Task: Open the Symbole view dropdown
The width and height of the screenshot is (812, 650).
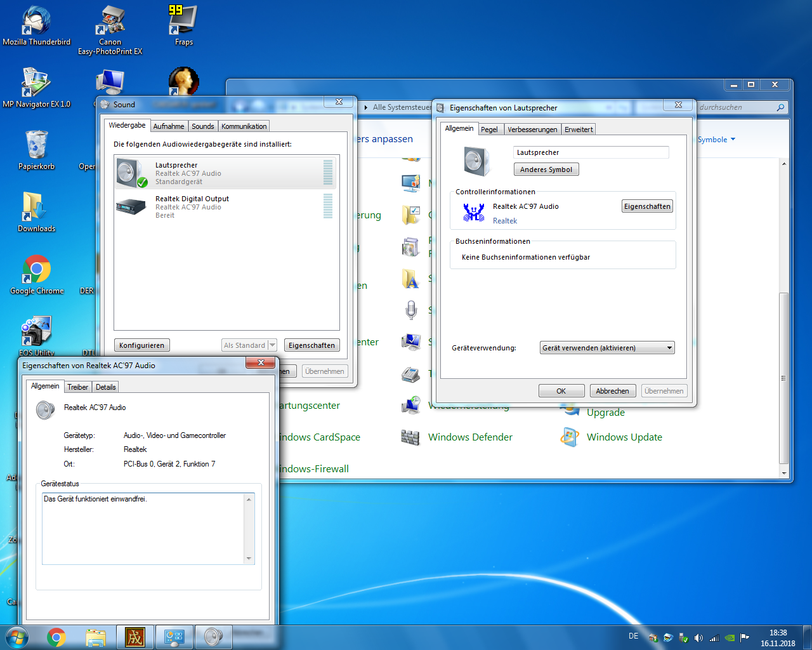Action: tap(716, 140)
